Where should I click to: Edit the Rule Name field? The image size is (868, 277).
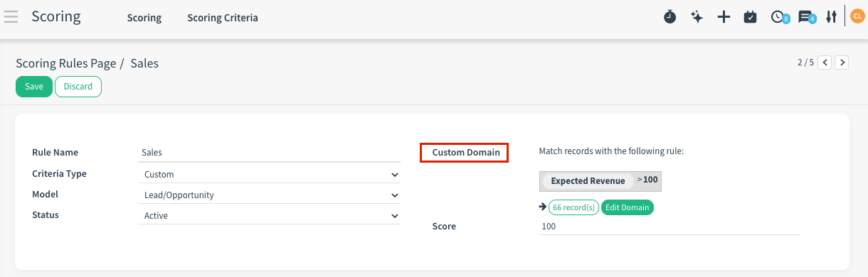(x=269, y=152)
